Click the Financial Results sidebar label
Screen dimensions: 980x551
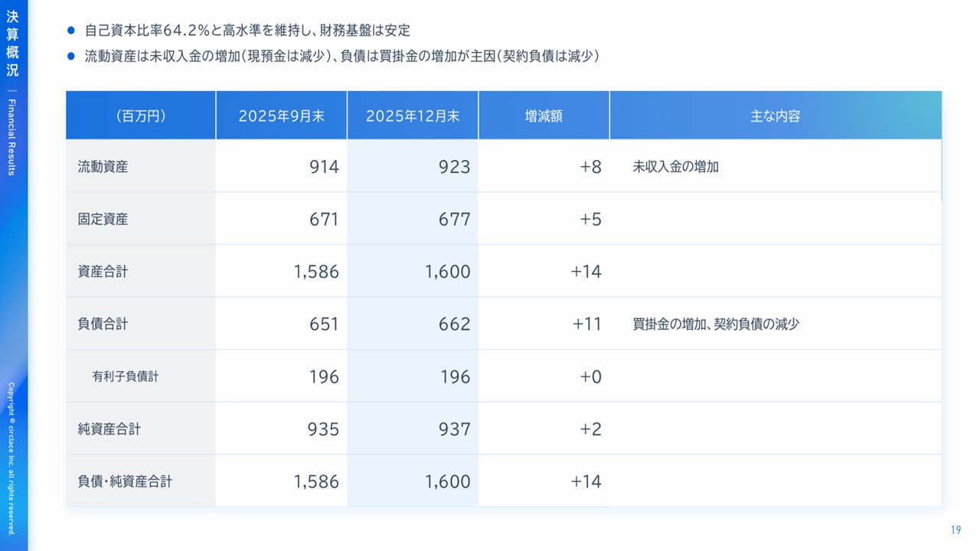click(x=13, y=136)
